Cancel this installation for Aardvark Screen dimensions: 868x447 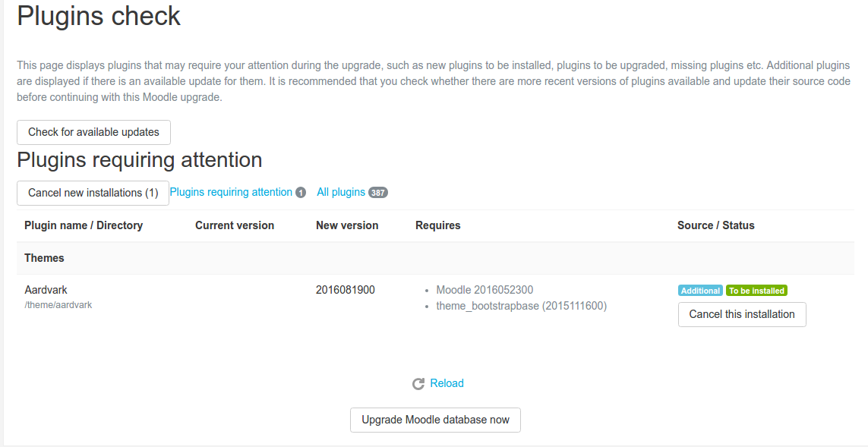(742, 314)
